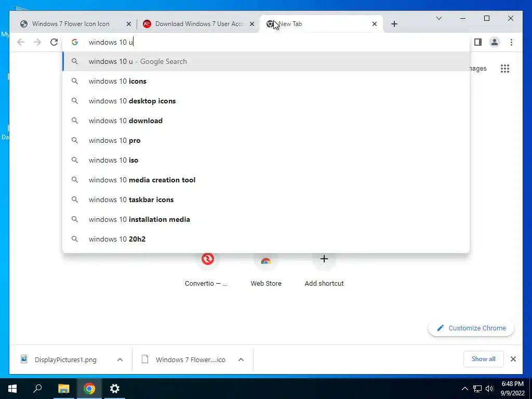Pick 'windows 10 desktop icons' suggestion
This screenshot has height=399, width=532.
click(267, 101)
